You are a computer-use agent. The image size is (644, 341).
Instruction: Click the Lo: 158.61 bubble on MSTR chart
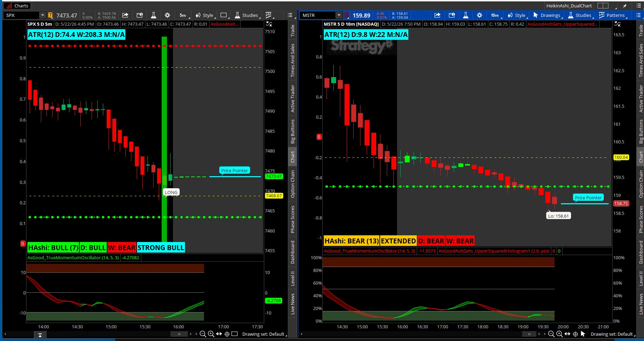pos(558,216)
